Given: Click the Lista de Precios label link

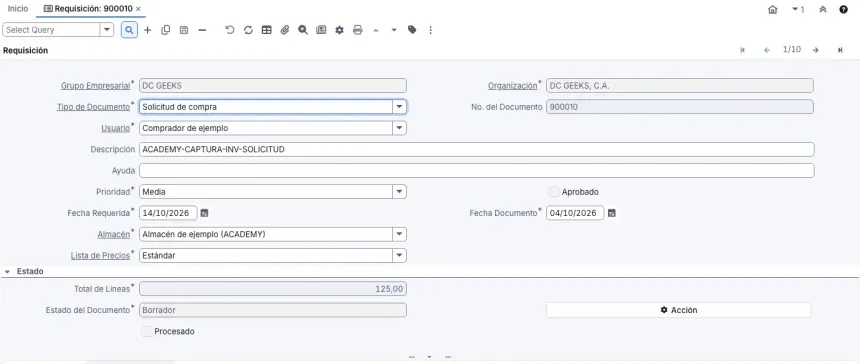Looking at the screenshot, I should [x=100, y=255].
